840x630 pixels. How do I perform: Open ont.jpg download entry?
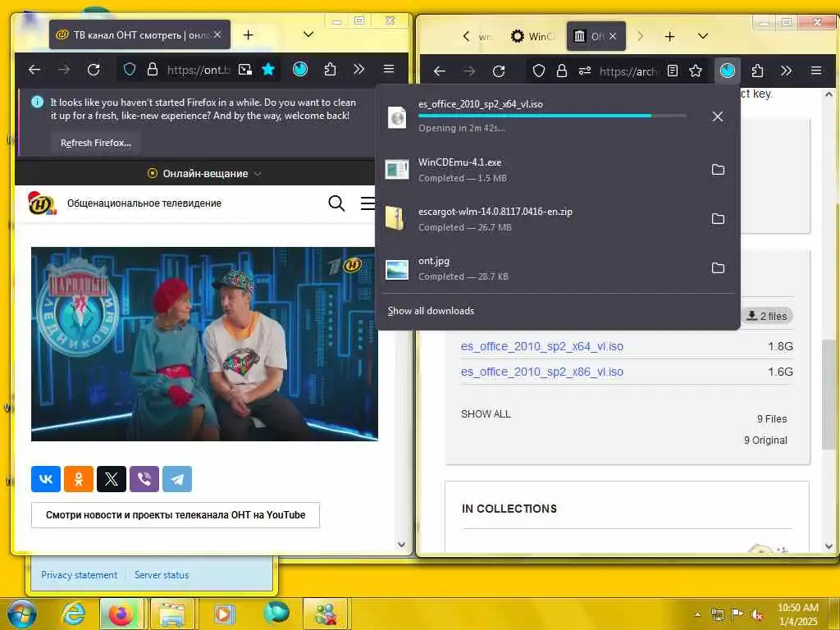pos(540,268)
